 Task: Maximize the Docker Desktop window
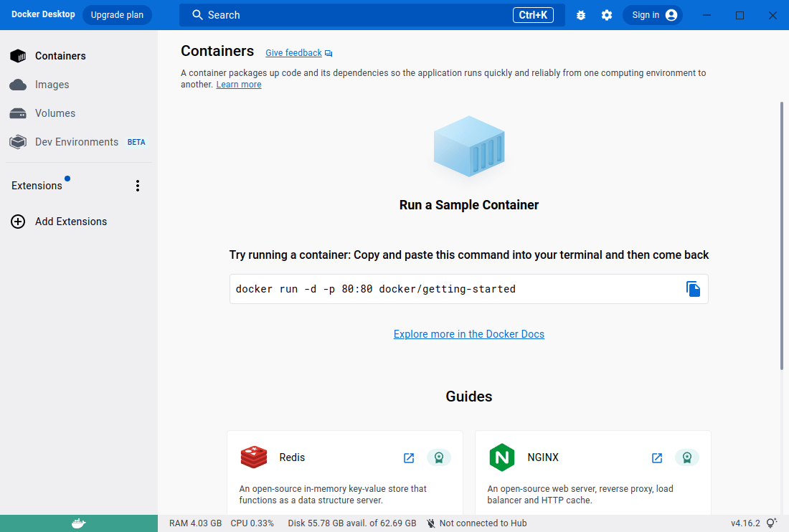(740, 15)
